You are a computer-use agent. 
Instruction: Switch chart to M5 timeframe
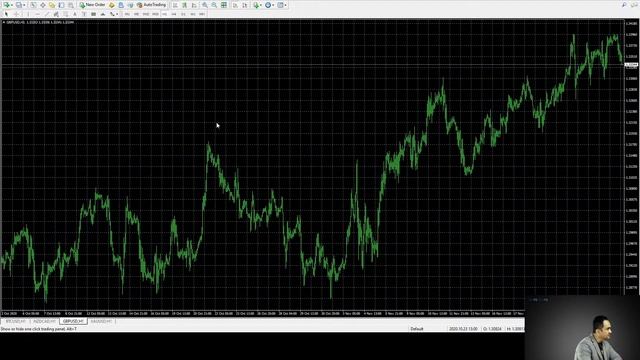[x=136, y=14]
